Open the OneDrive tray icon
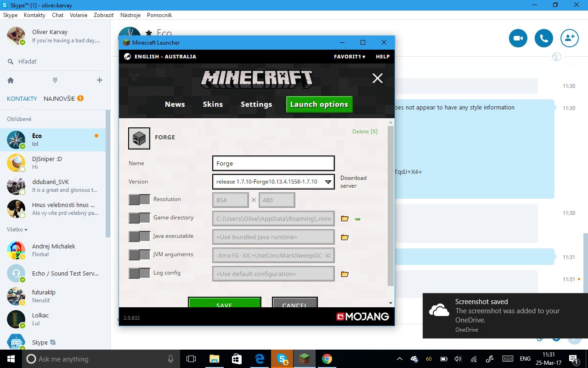This screenshot has height=368, width=588. (414, 359)
